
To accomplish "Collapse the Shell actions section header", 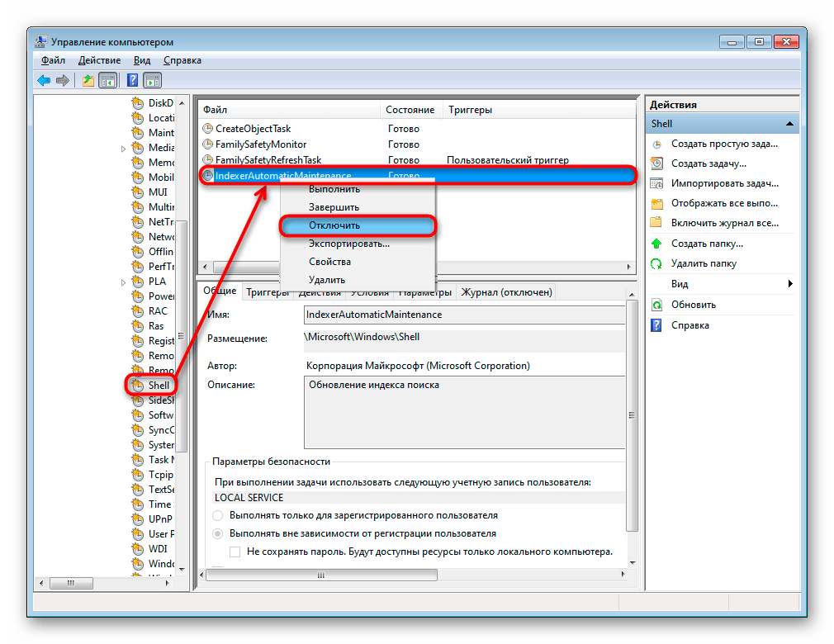I will point(789,124).
